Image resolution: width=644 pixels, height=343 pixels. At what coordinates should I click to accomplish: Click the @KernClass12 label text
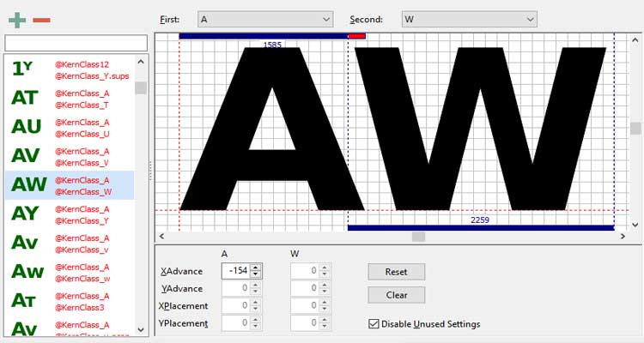[82, 64]
